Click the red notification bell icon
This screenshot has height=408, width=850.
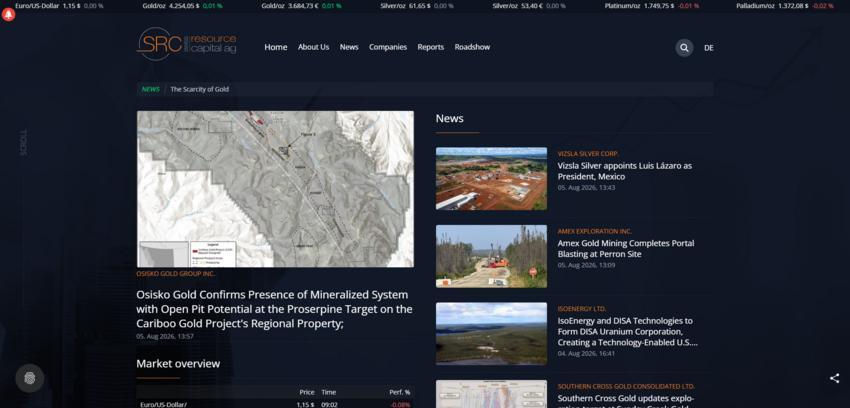tap(9, 15)
